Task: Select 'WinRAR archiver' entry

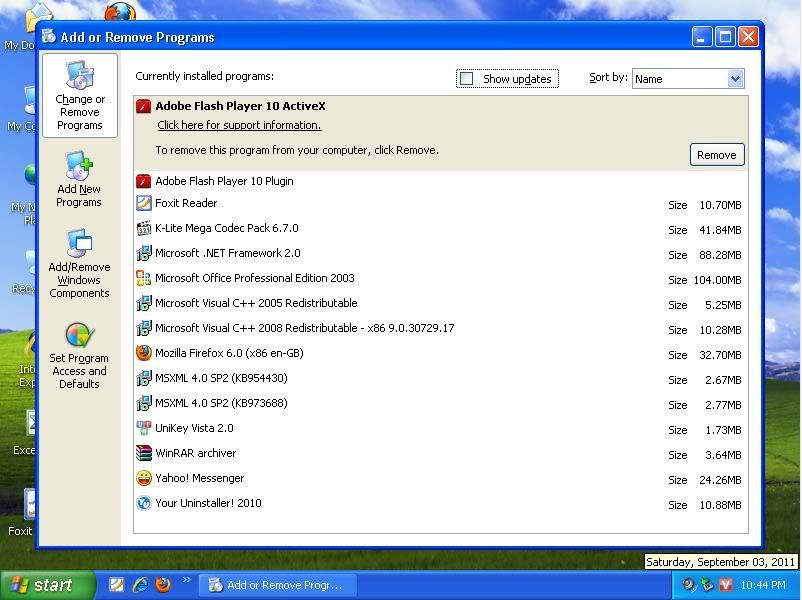Action: click(x=196, y=453)
